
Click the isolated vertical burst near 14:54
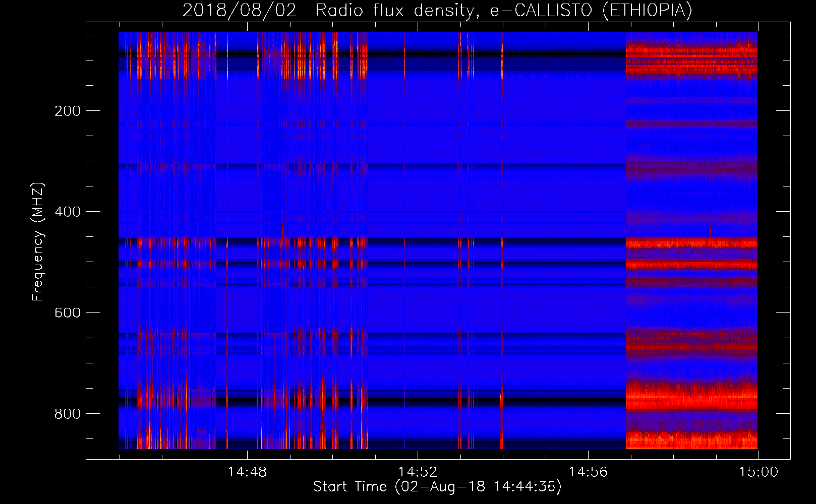coord(502,242)
